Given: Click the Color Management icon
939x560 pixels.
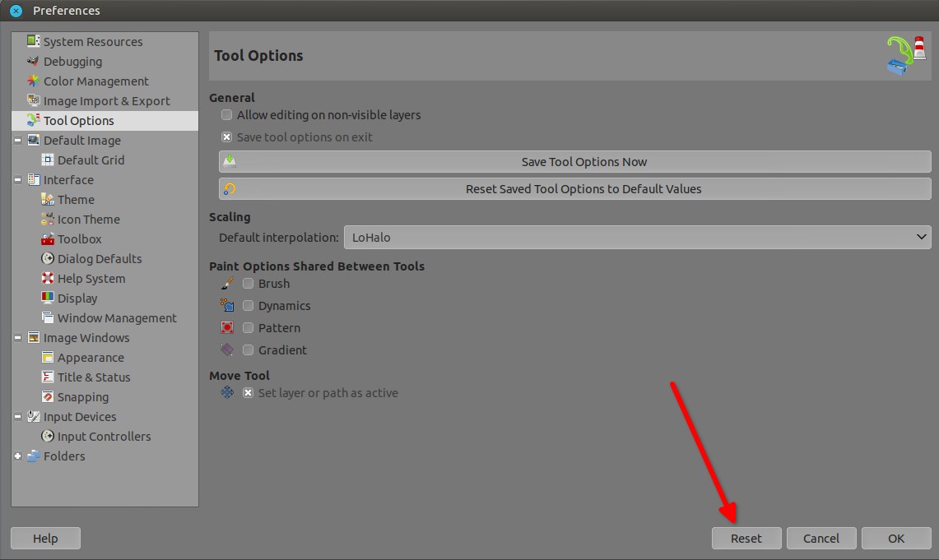Looking at the screenshot, I should 34,81.
